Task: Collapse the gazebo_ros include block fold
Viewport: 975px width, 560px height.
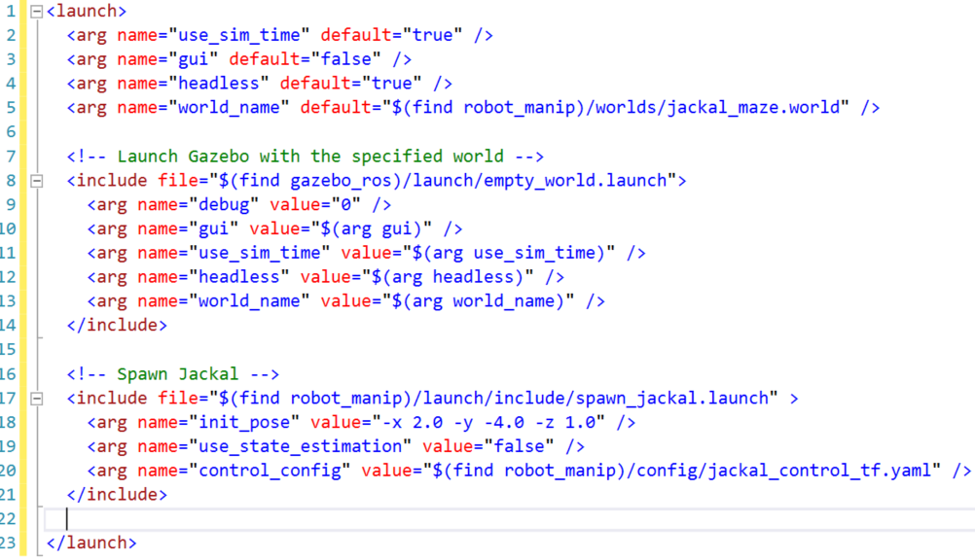Action: click(37, 181)
